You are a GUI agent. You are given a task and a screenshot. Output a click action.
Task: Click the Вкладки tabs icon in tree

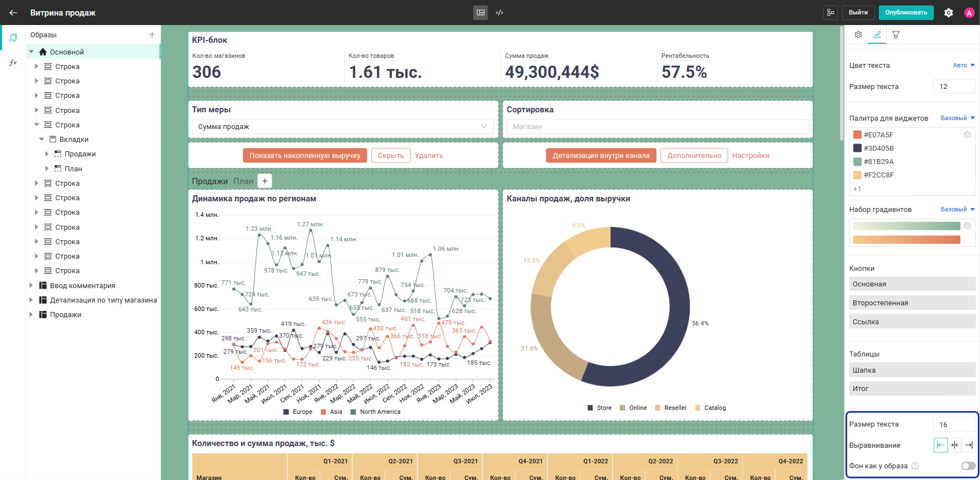click(53, 140)
